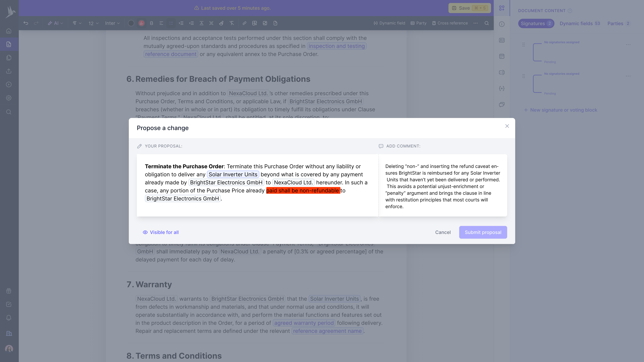644x362 pixels.
Task: Increase the indent
Action: click(x=181, y=23)
